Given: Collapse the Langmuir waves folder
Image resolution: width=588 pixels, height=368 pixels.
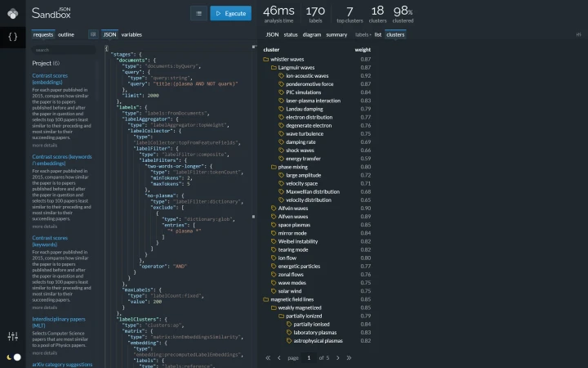Looking at the screenshot, I should tap(274, 68).
